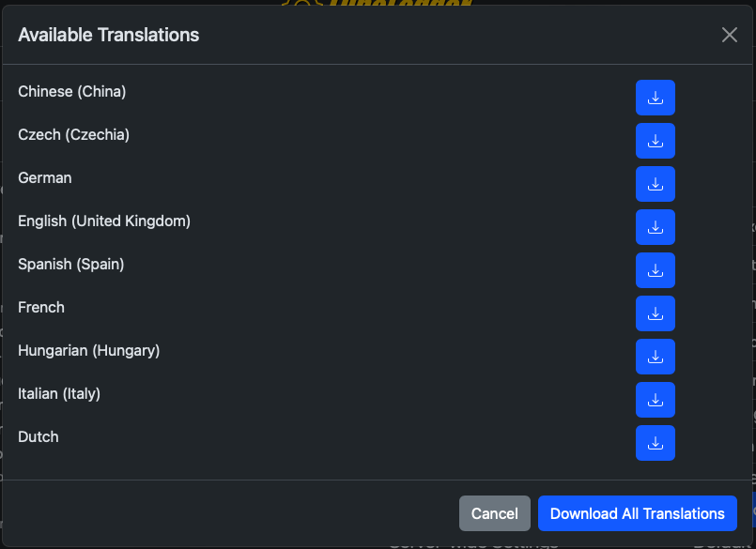Download the Czech (Czechia) translation

[656, 141]
